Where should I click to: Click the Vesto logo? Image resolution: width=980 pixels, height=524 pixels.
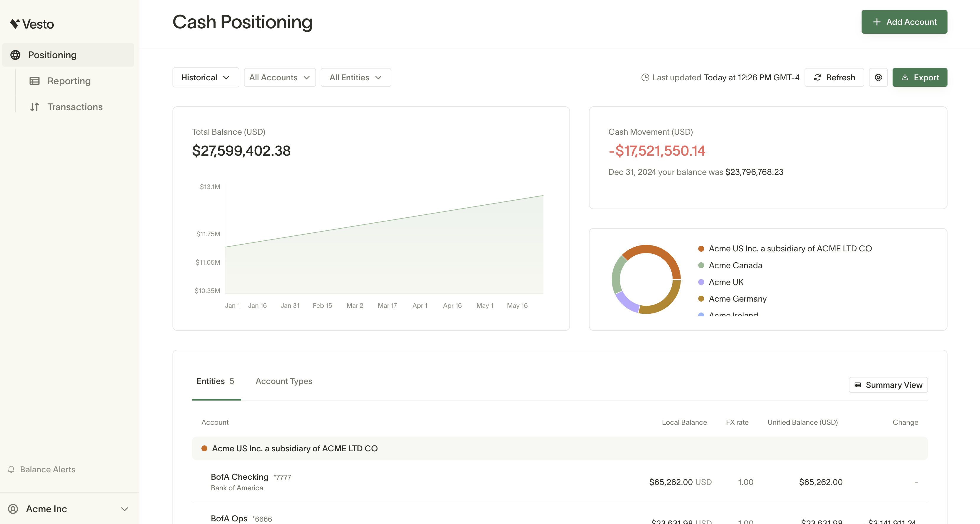(x=32, y=24)
